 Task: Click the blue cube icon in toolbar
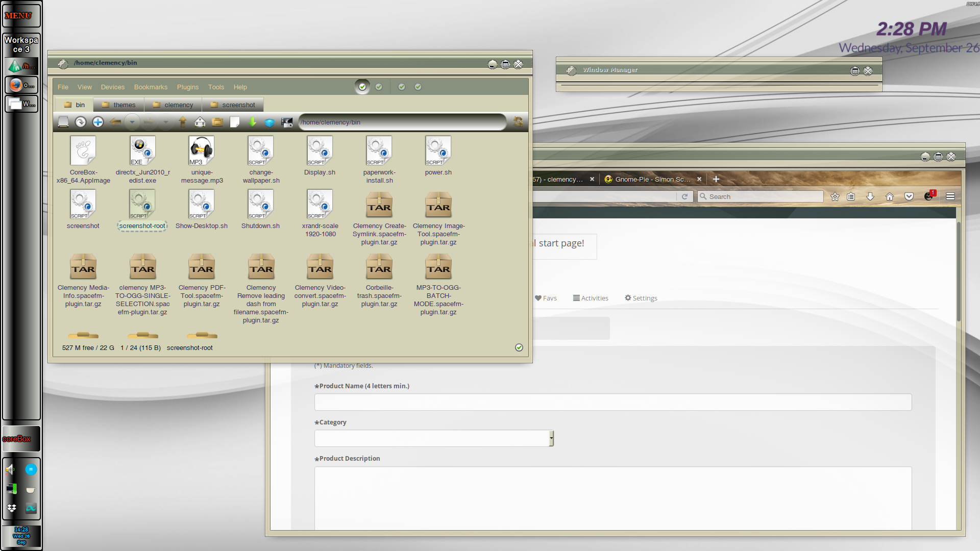[x=269, y=122]
